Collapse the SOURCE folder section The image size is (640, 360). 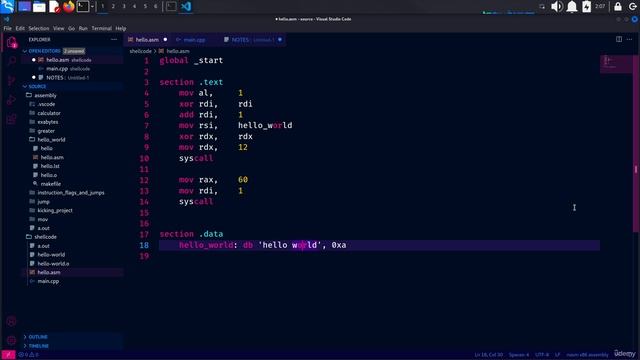pyautogui.click(x=73, y=87)
